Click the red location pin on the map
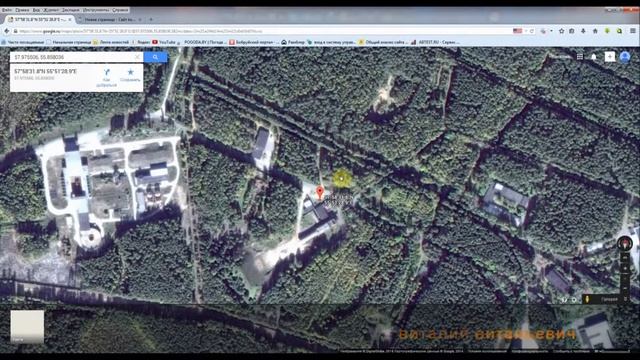The height and width of the screenshot is (360, 640). [320, 192]
